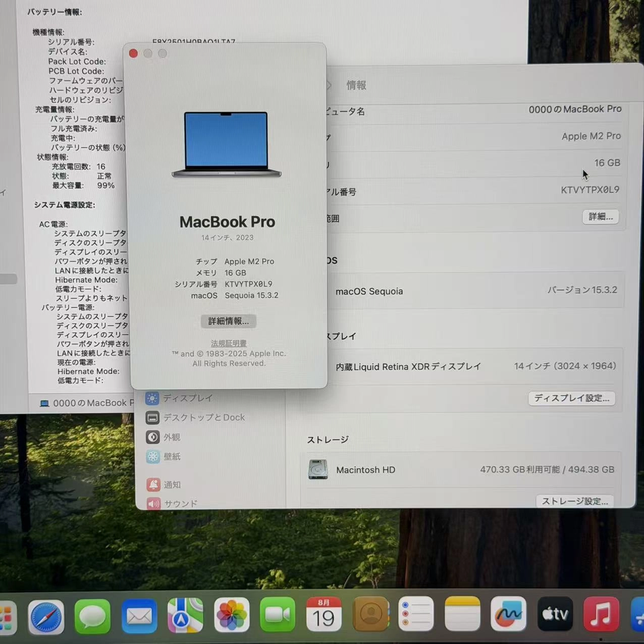The width and height of the screenshot is (644, 644).
Task: Open Messages app in Dock
Action: pos(92,616)
